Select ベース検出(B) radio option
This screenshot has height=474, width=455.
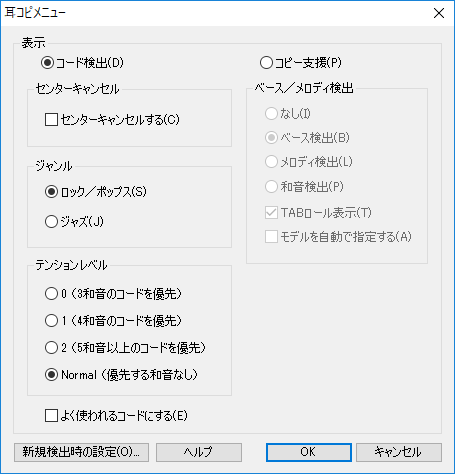coord(307,138)
